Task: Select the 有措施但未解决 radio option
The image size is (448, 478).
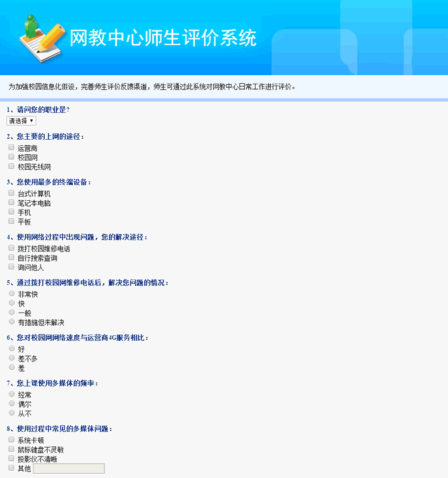Action: tap(11, 322)
